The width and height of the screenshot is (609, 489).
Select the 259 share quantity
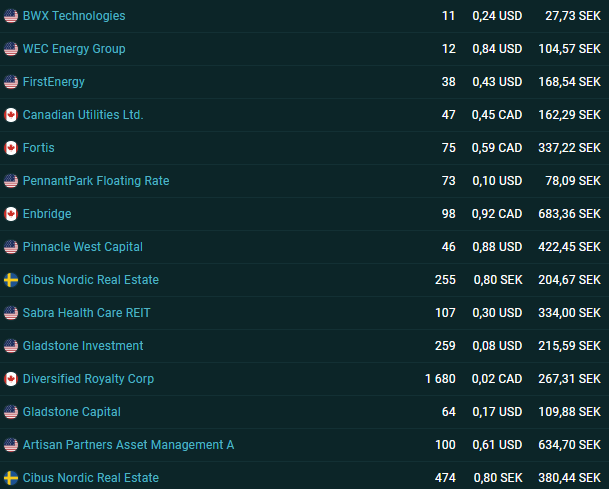pyautogui.click(x=445, y=346)
